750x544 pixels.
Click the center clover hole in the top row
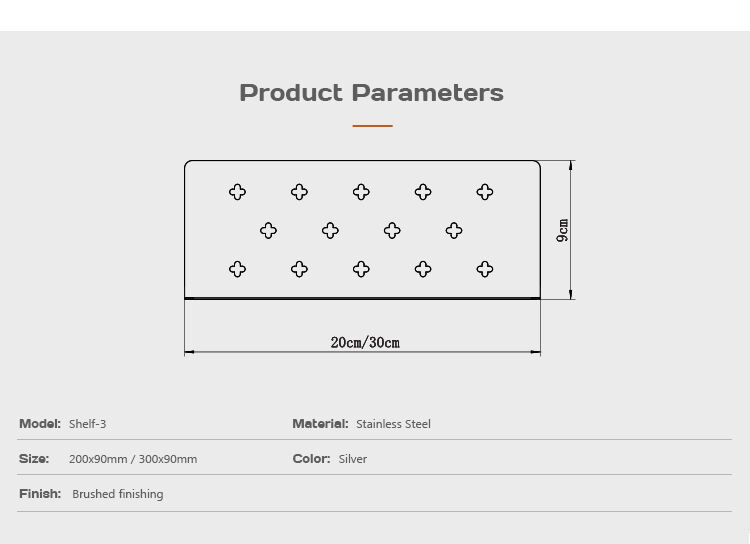pos(361,192)
